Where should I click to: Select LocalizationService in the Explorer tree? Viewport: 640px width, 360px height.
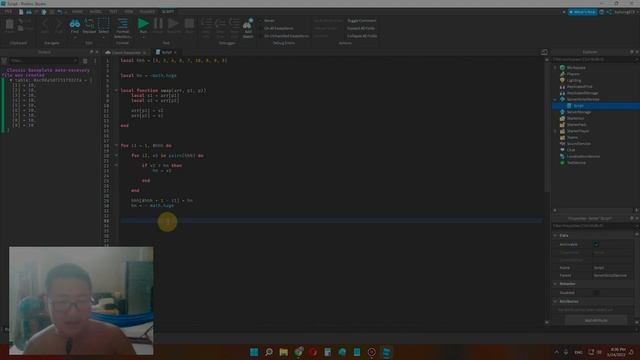pos(583,156)
